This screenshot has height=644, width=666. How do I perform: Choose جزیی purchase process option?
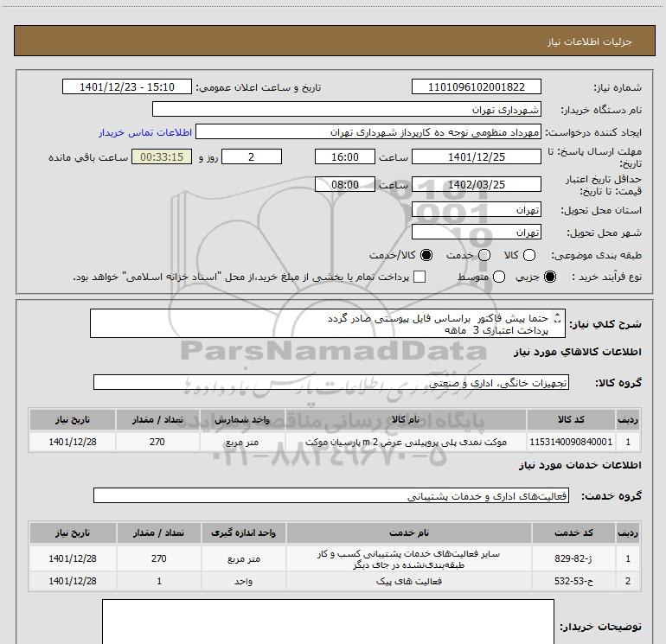(x=549, y=277)
